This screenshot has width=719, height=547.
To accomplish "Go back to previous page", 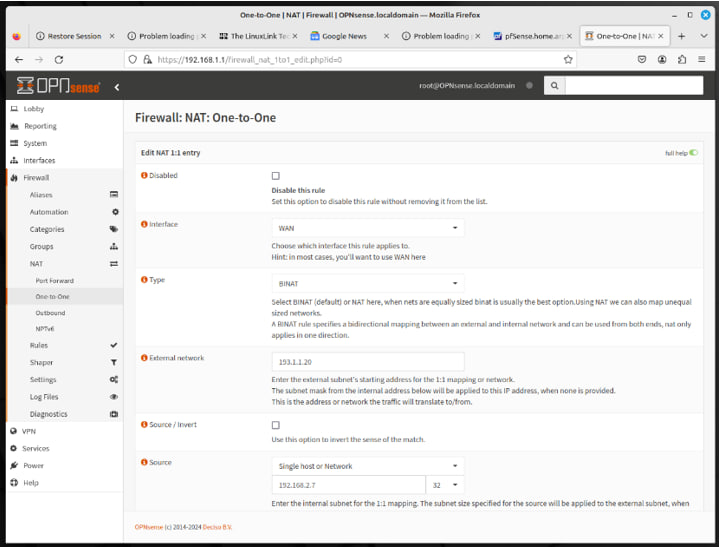I will click(x=19, y=60).
